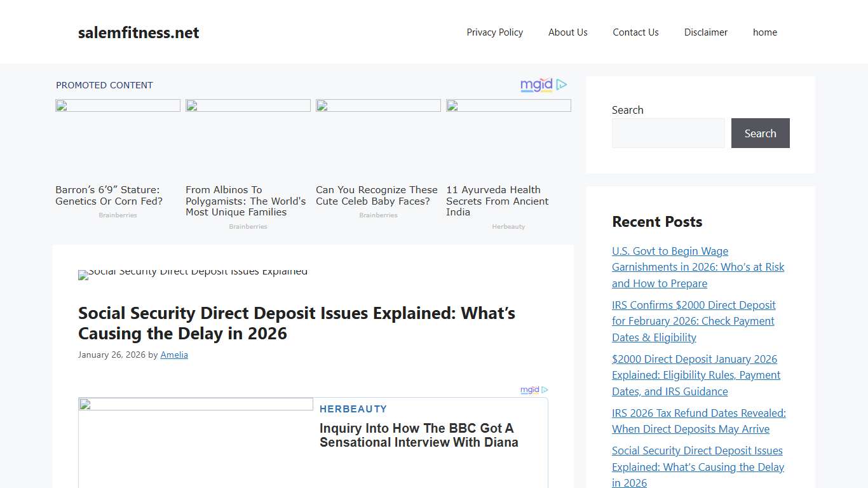The image size is (868, 488).
Task: Open the Disclaimer page
Action: coord(705,32)
